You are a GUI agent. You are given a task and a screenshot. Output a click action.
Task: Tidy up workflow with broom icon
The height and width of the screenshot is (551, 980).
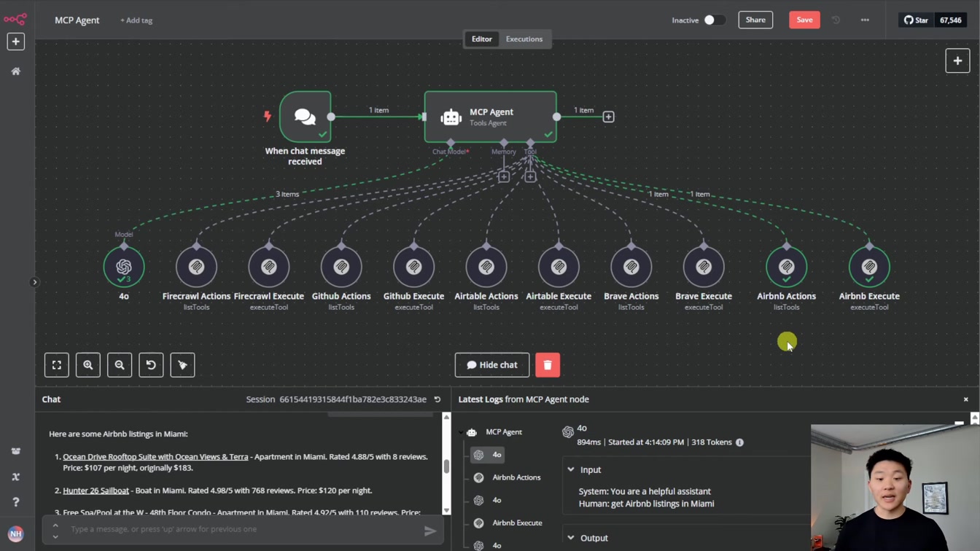pyautogui.click(x=182, y=365)
